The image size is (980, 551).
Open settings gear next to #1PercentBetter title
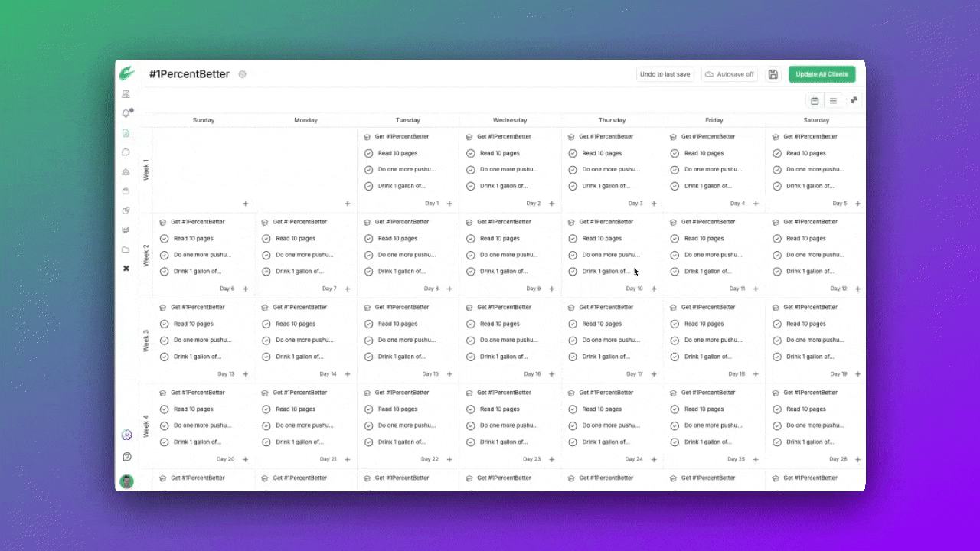pos(242,74)
